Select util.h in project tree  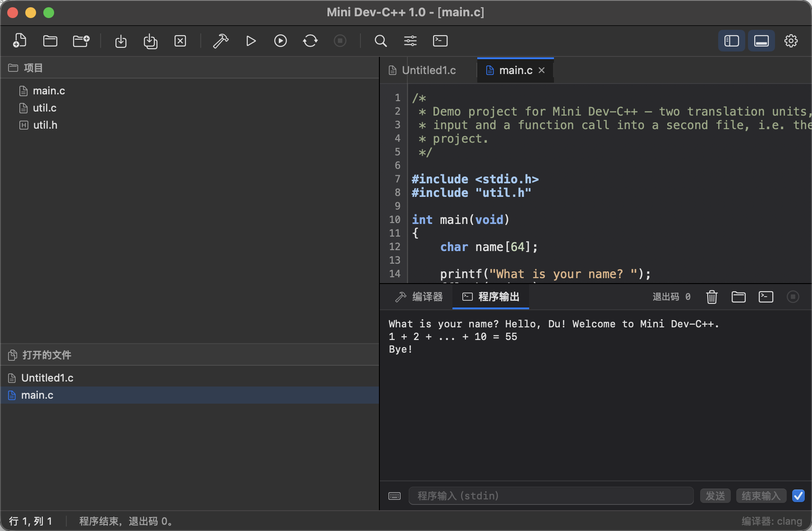click(x=45, y=125)
